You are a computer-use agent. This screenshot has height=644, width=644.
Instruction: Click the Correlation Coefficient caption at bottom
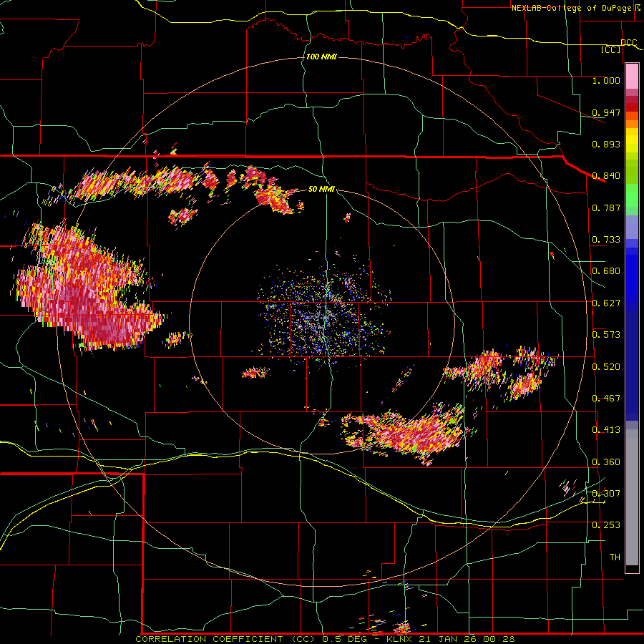[325, 639]
